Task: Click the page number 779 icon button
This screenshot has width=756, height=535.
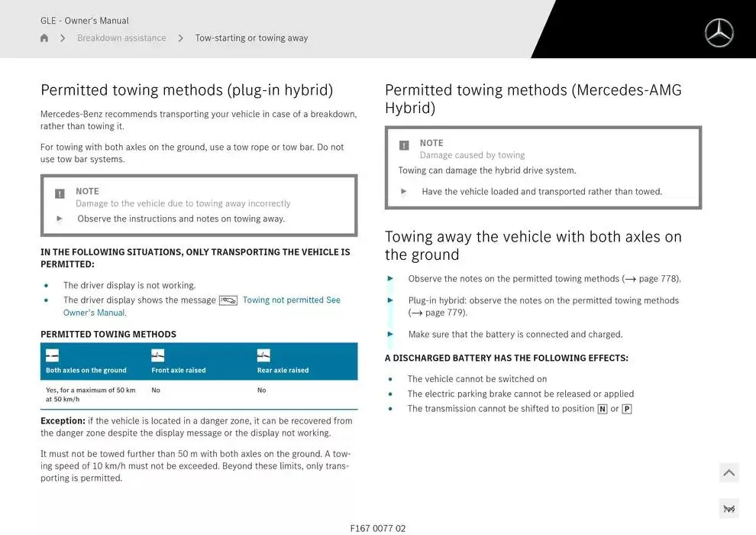Action: coord(729,508)
